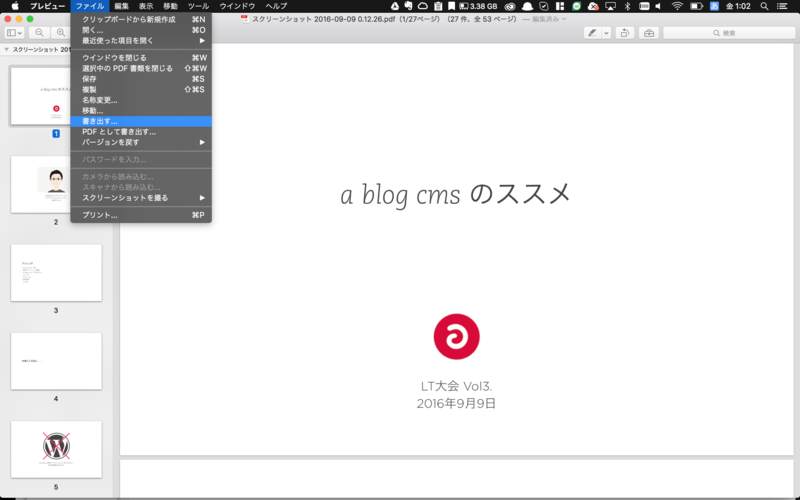The height and width of the screenshot is (500, 800).
Task: Click the PDF document icon in title bar
Action: point(245,19)
